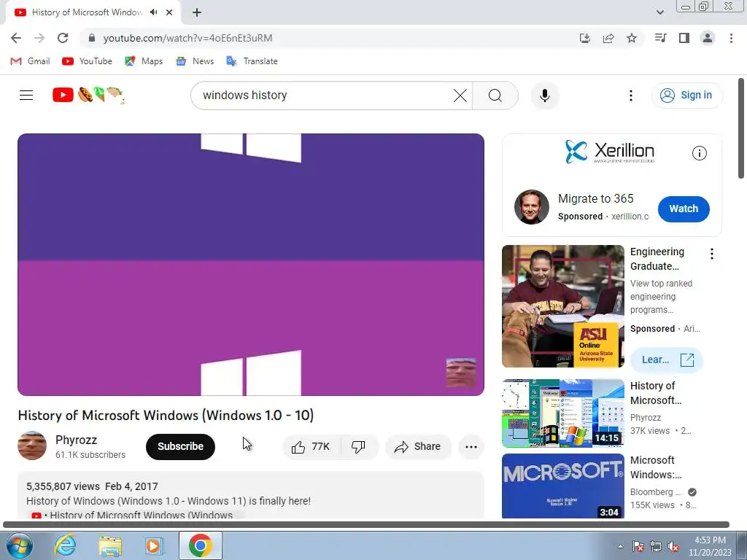The height and width of the screenshot is (560, 747).
Task: Open the News bookmark
Action: (x=195, y=61)
